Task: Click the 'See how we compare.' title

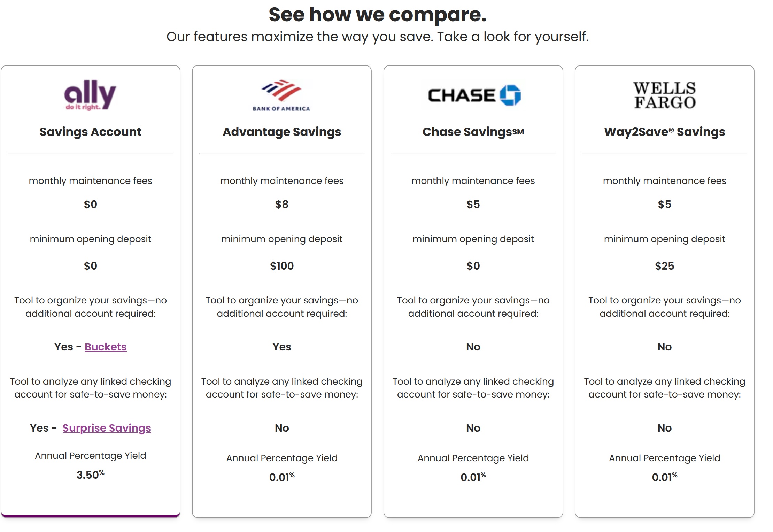Action: point(378,15)
